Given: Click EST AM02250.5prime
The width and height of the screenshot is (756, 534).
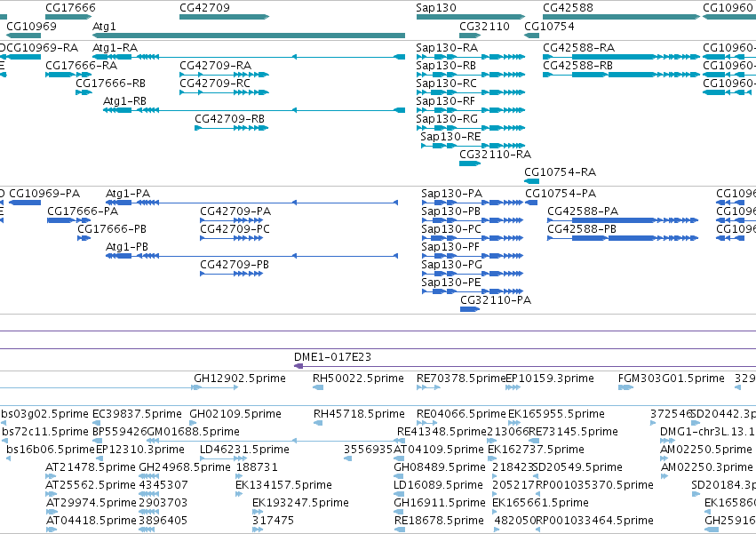Looking at the screenshot, I should [x=706, y=450].
